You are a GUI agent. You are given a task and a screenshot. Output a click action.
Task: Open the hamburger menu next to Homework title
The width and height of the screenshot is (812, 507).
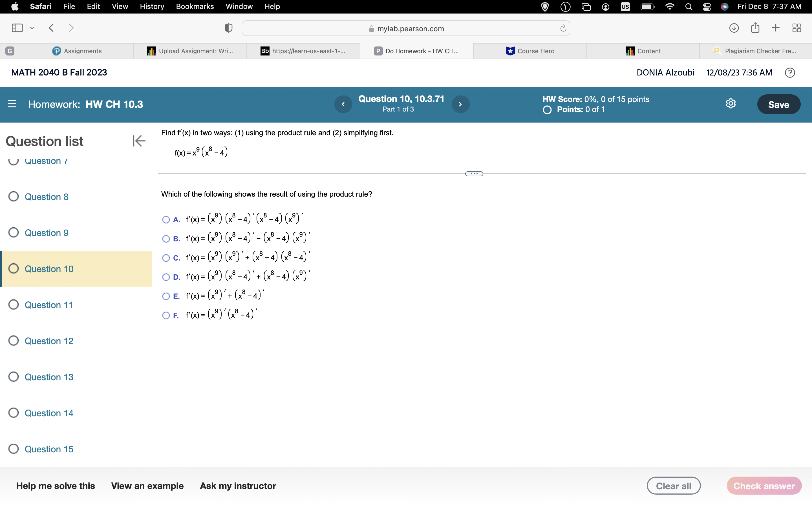point(12,104)
